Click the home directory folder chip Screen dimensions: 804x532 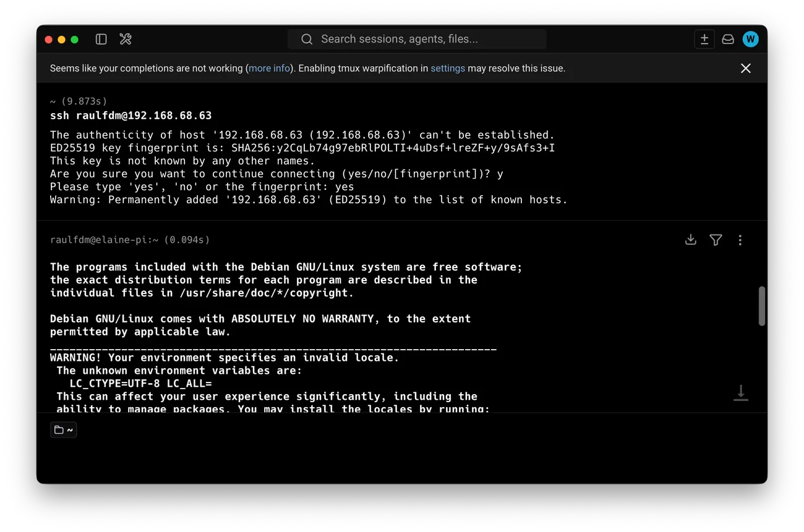click(x=64, y=430)
